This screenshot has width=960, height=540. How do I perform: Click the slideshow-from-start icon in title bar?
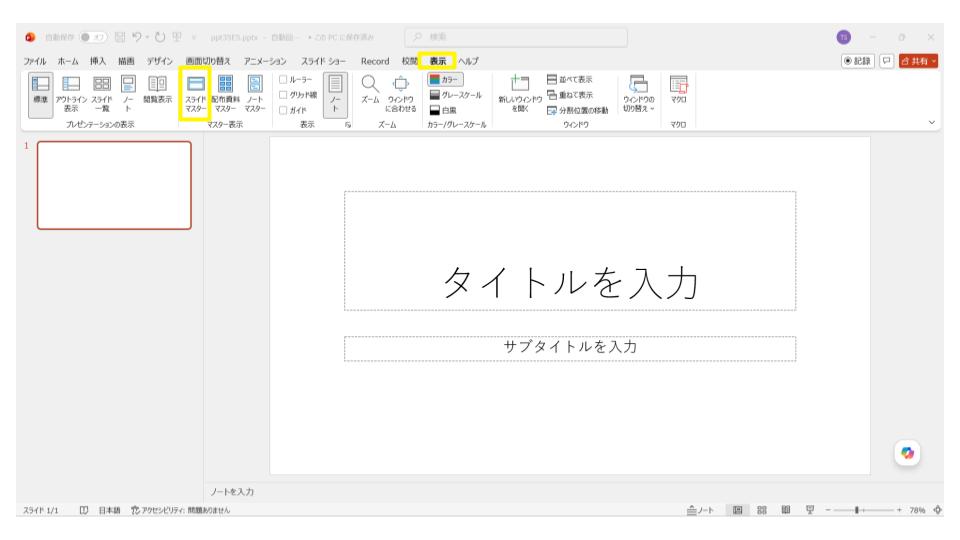[177, 37]
